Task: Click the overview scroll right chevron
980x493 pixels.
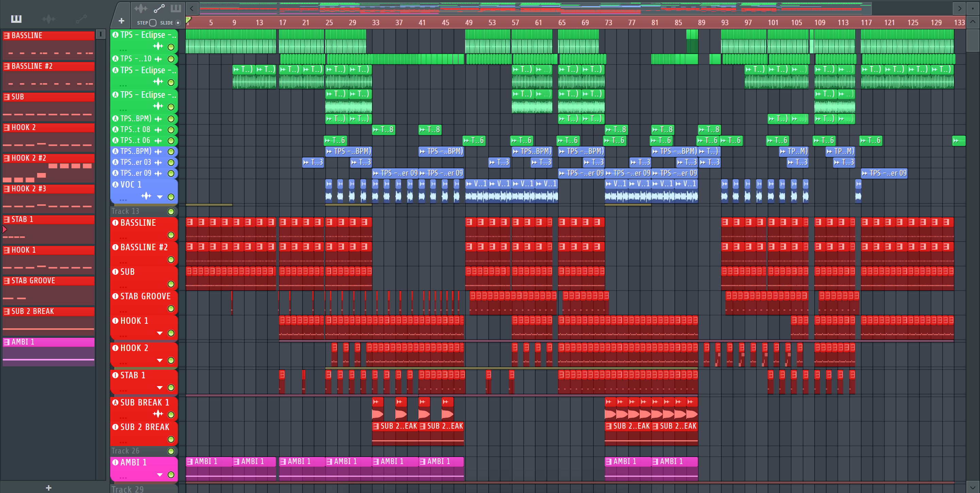Action: tap(960, 8)
